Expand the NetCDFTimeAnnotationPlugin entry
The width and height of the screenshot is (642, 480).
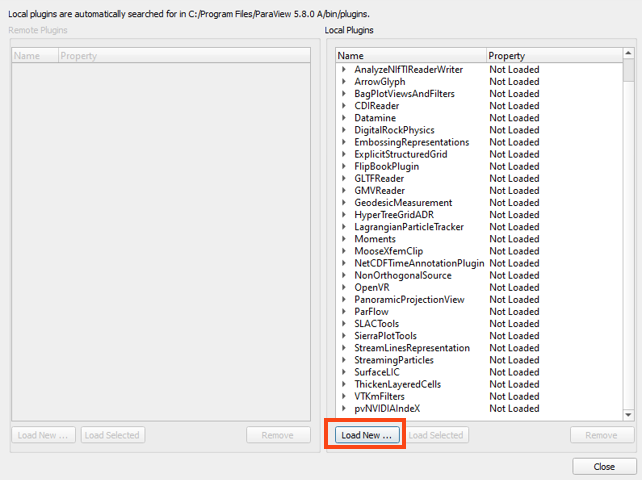coord(344,263)
